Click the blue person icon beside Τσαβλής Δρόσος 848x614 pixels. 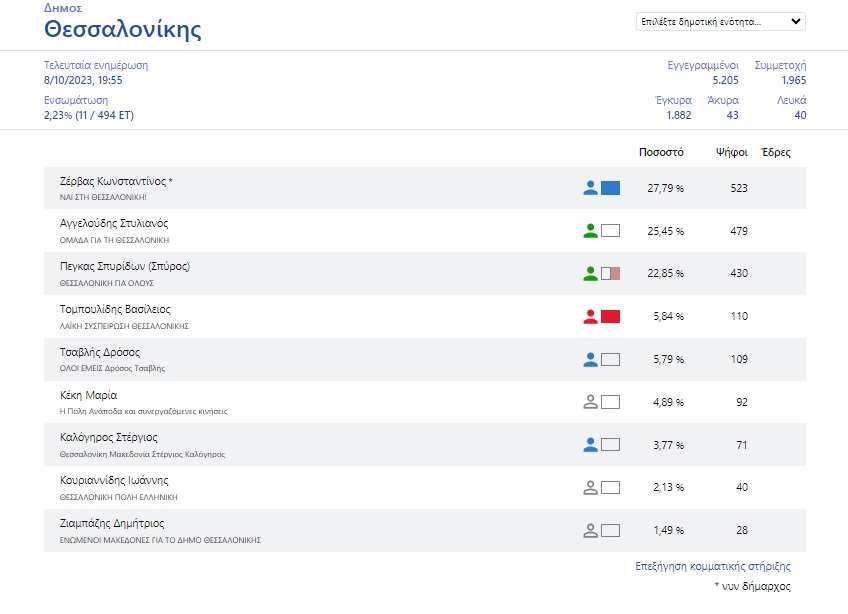tap(590, 359)
